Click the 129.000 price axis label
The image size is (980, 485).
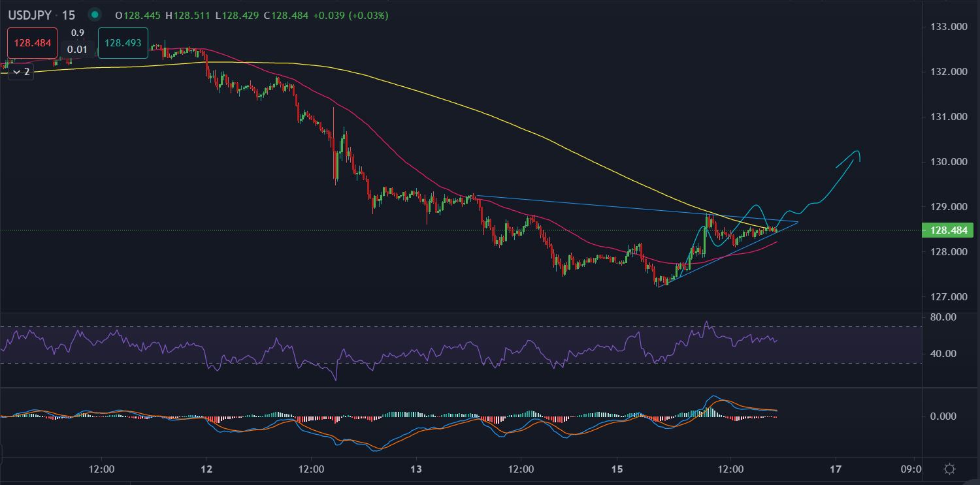click(947, 207)
